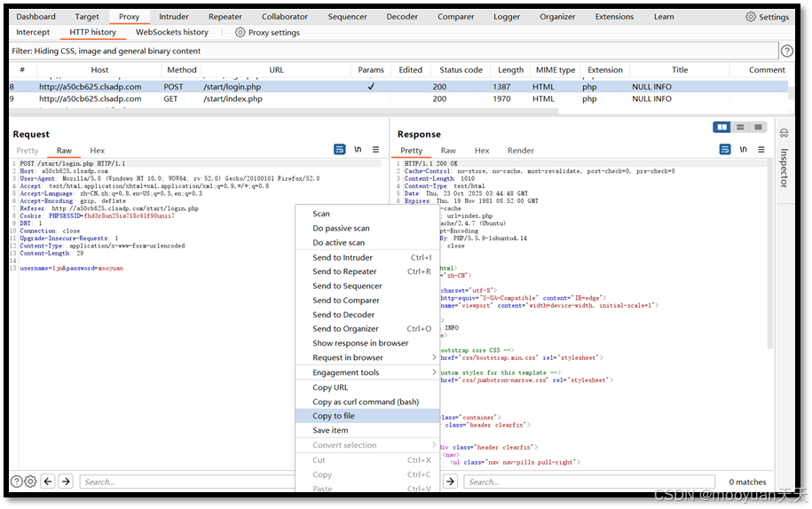Choose Send to Decoder menu entry

[367, 315]
